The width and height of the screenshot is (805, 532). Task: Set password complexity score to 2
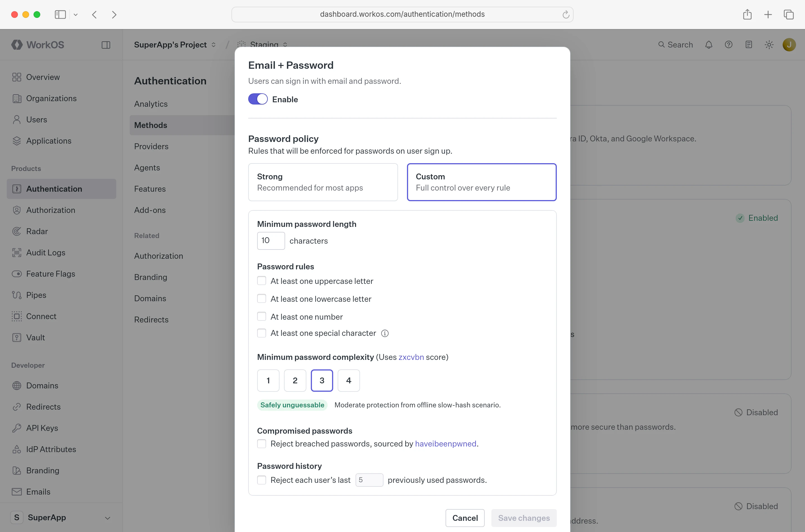tap(295, 381)
